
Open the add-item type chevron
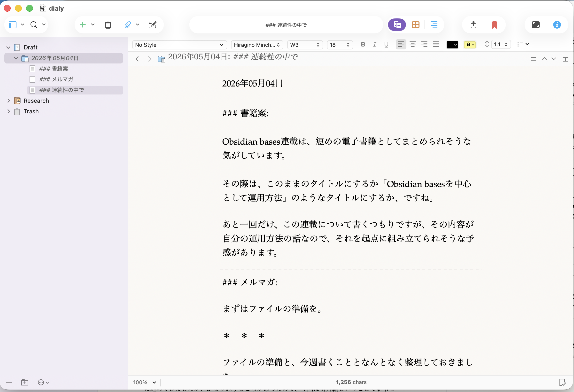pos(93,24)
